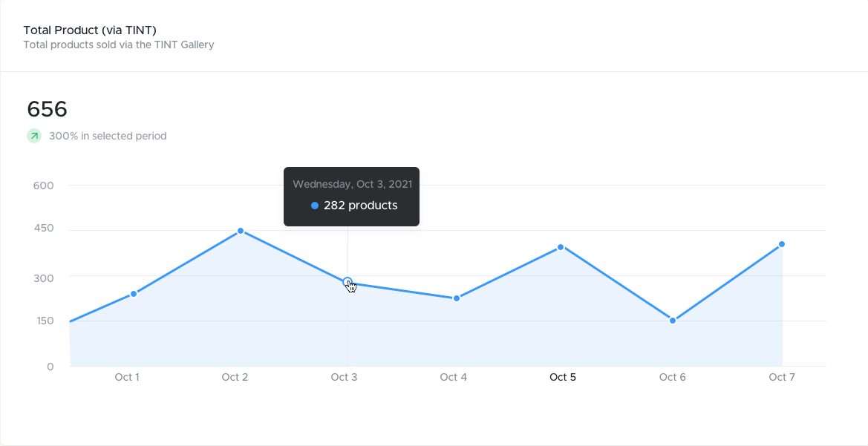Select the Oct 2 peak data point

[x=241, y=231]
